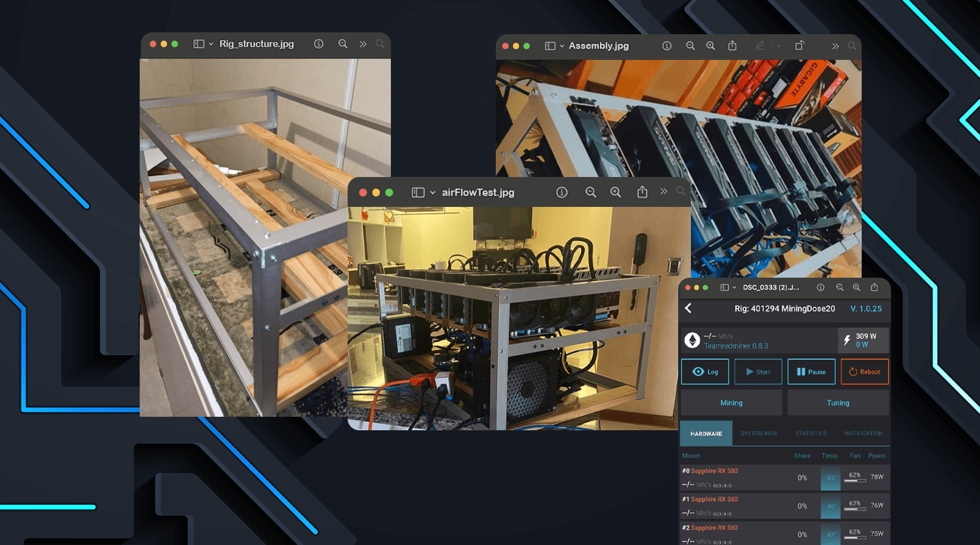This screenshot has height=545, width=980.
Task: Select the Rig_structure.jpg window title
Action: coord(257,44)
